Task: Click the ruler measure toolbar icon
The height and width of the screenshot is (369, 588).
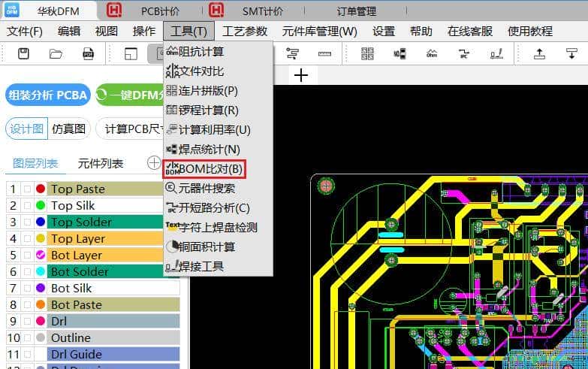Action: tap(324, 53)
